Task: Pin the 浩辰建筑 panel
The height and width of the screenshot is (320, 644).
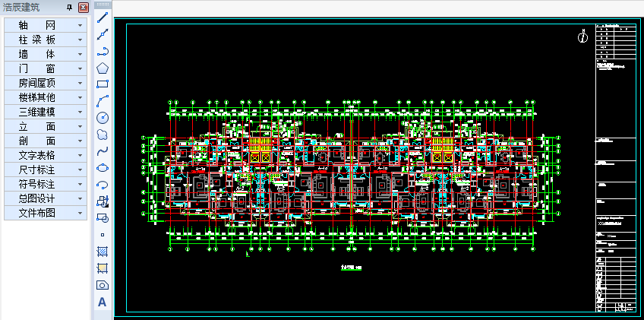Action: coord(69,8)
